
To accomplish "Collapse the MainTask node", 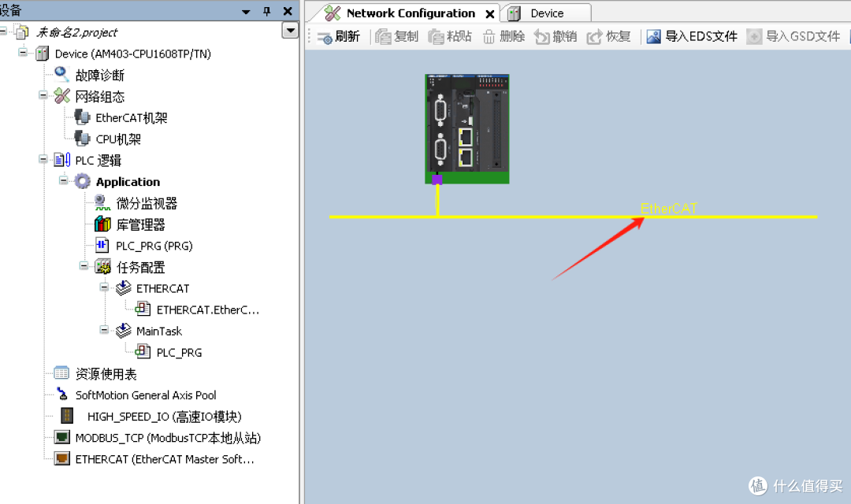I will pos(104,329).
